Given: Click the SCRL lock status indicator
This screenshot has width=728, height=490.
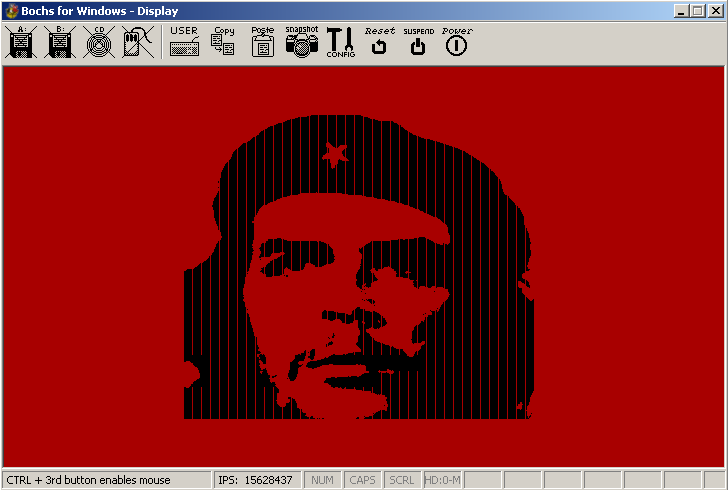Looking at the screenshot, I should pos(402,480).
